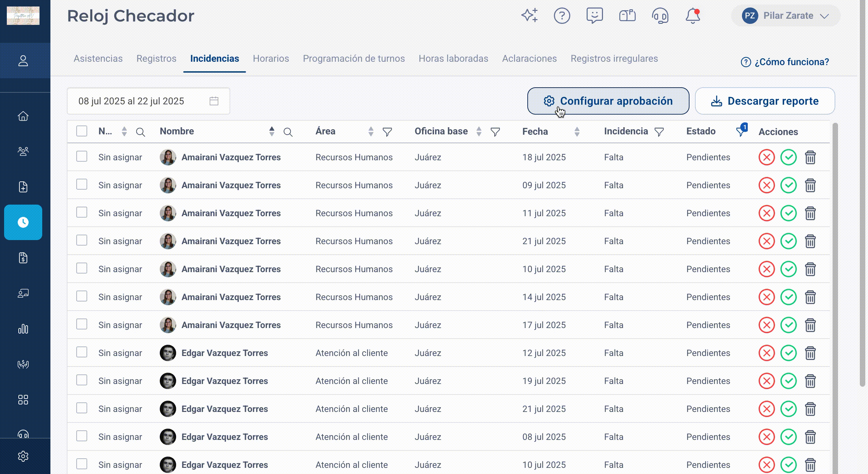Open the Estado filter with badge
Image resolution: width=868 pixels, height=474 pixels.
point(741,130)
